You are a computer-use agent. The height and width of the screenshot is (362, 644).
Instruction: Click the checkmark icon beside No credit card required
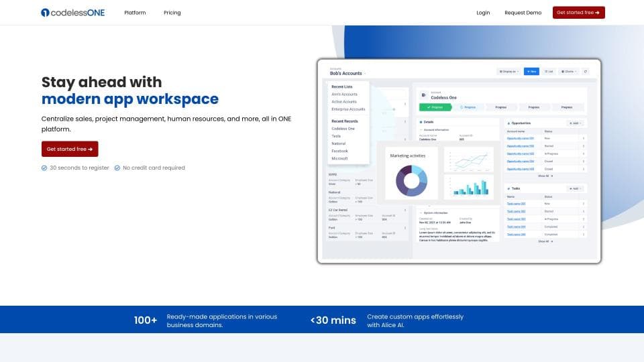click(x=117, y=168)
